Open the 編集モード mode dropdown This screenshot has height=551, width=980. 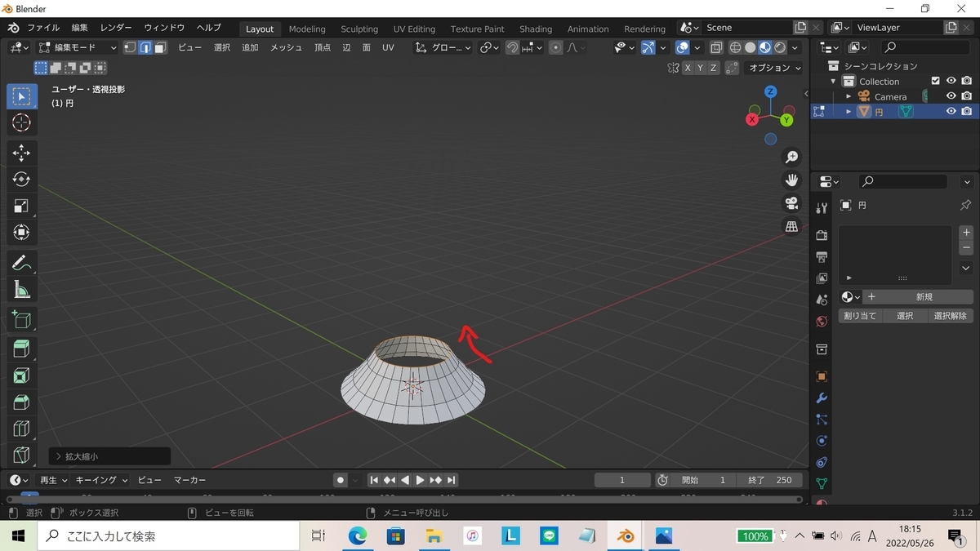coord(78,48)
